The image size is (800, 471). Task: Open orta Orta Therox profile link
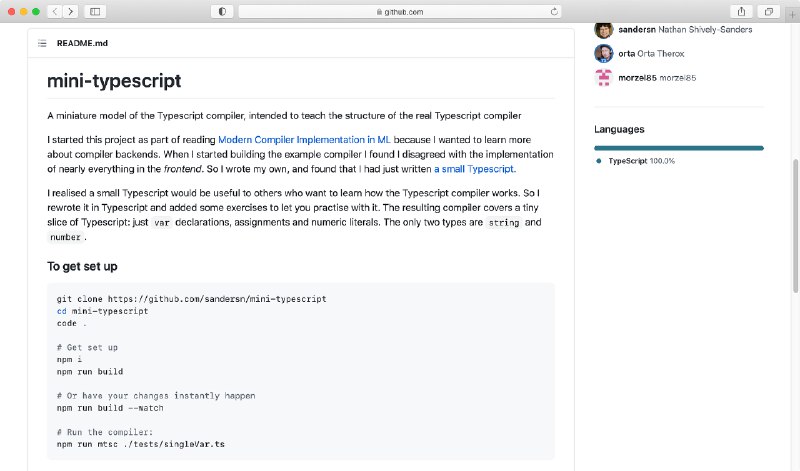pos(651,54)
